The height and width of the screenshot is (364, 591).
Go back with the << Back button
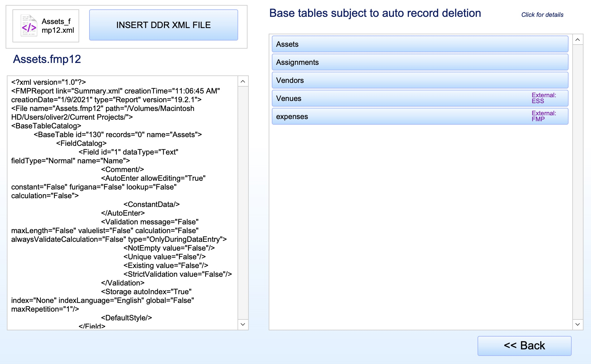pyautogui.click(x=524, y=346)
